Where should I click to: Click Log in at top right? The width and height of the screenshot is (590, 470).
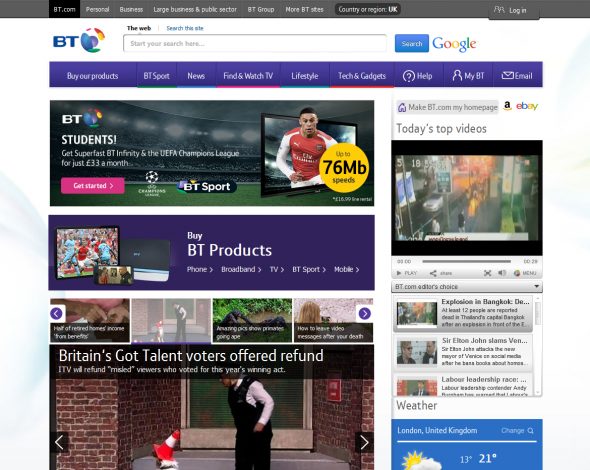514,10
